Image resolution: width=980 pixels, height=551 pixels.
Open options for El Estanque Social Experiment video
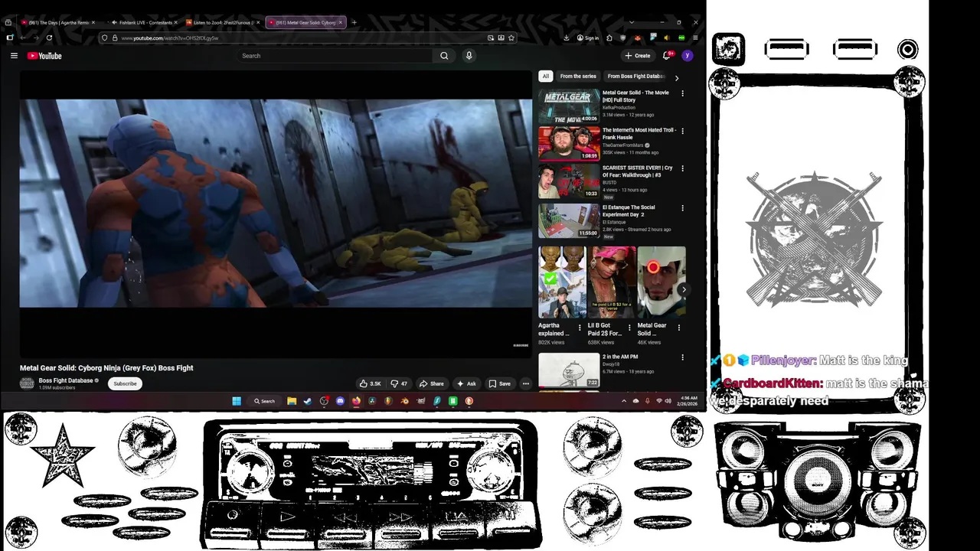682,207
